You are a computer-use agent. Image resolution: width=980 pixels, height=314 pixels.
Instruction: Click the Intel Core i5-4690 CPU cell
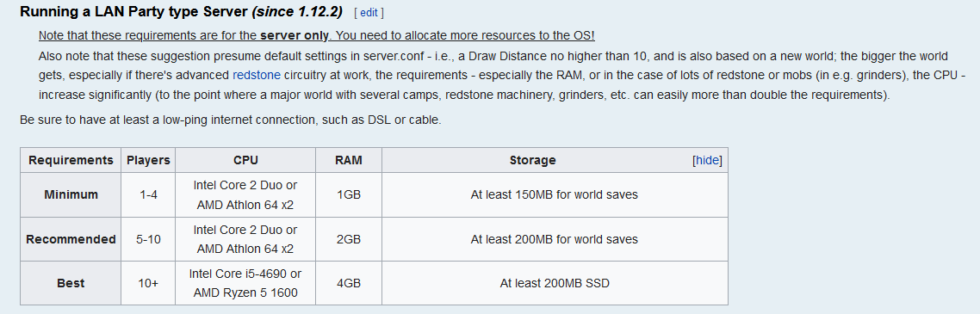coord(245,283)
